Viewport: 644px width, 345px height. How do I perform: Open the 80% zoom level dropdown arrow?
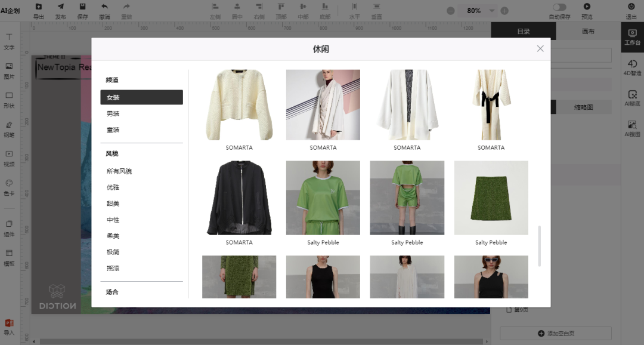(x=491, y=11)
